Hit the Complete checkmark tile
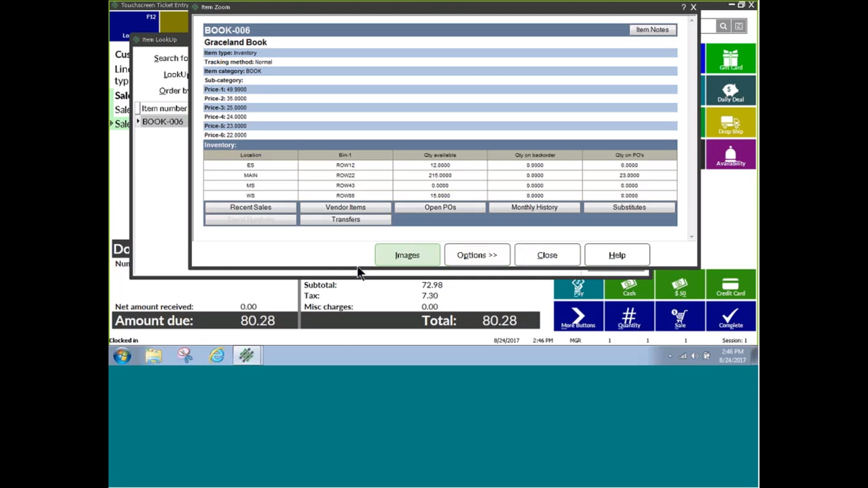Screen dimensions: 868x488 coord(731,317)
